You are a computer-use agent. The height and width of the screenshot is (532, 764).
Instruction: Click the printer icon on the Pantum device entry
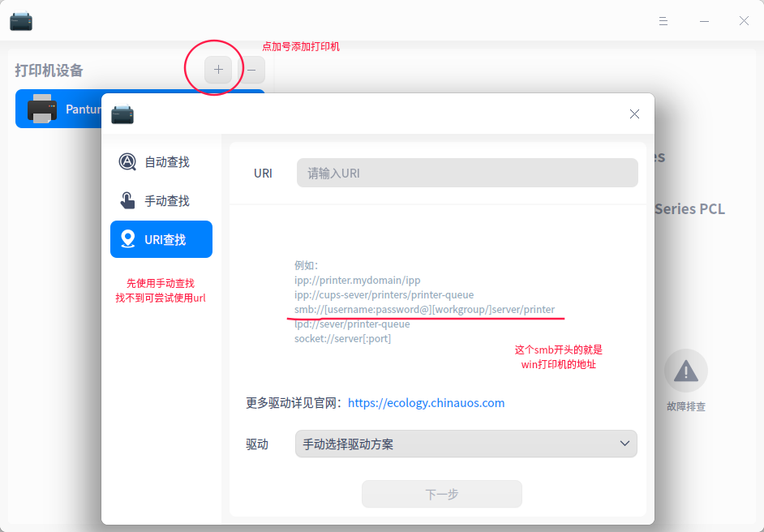click(x=42, y=109)
